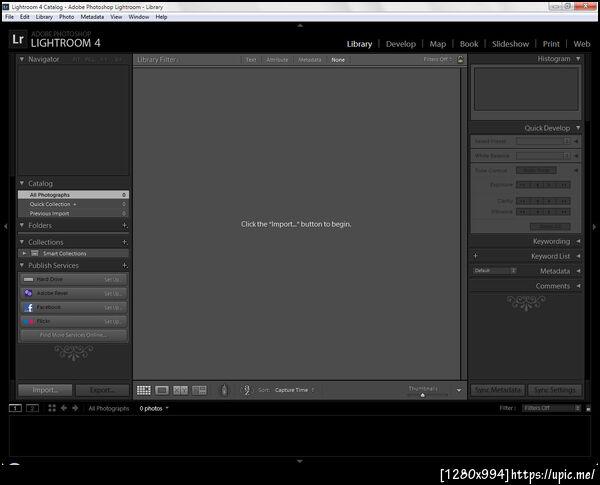The width and height of the screenshot is (600, 485).
Task: Click the Flickr publish service icon
Action: 28,322
